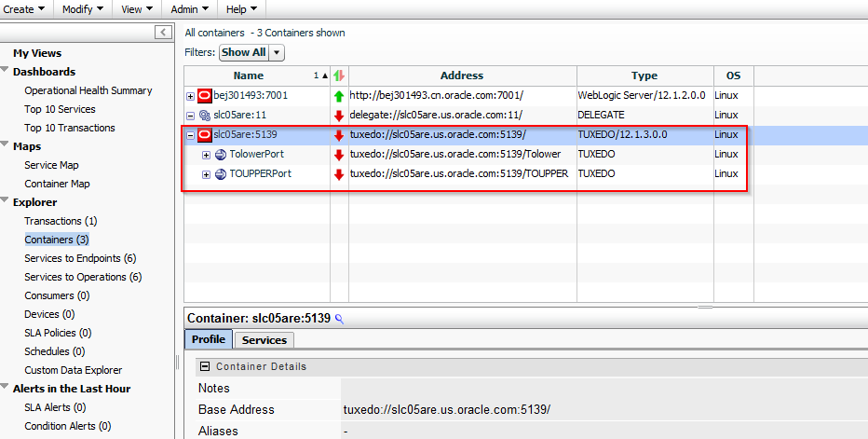
Task: Sort containers by OS column
Action: [x=734, y=75]
